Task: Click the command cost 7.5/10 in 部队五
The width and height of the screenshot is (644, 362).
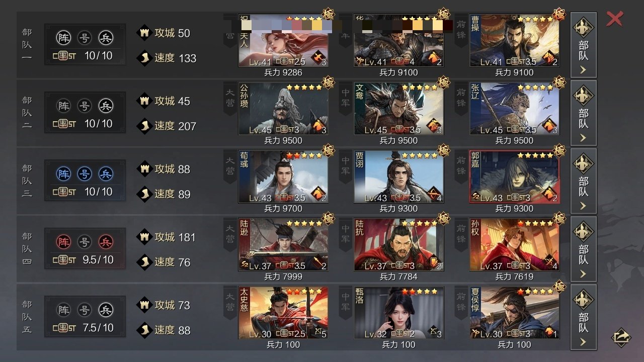Action: pos(99,328)
